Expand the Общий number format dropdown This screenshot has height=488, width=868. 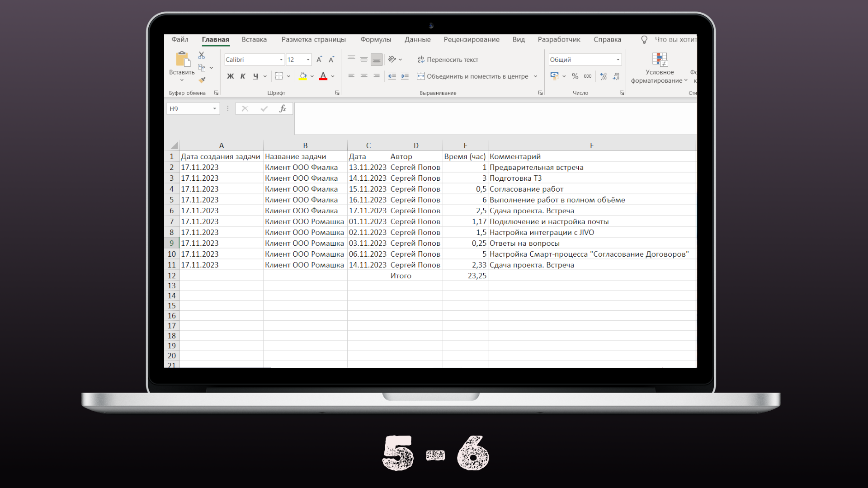618,60
